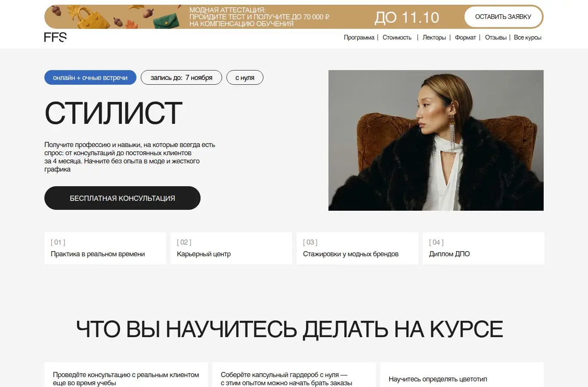Click the 'Оставить заявку' banner button
This screenshot has height=387, width=588.
(x=503, y=17)
